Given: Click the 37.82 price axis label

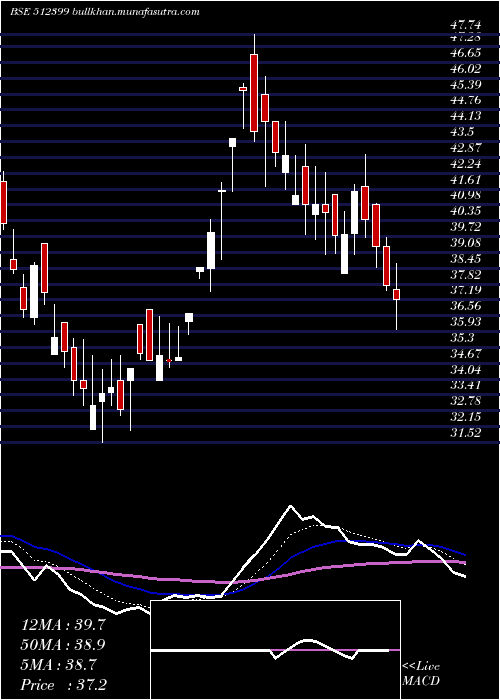Looking at the screenshot, I should point(465,274).
